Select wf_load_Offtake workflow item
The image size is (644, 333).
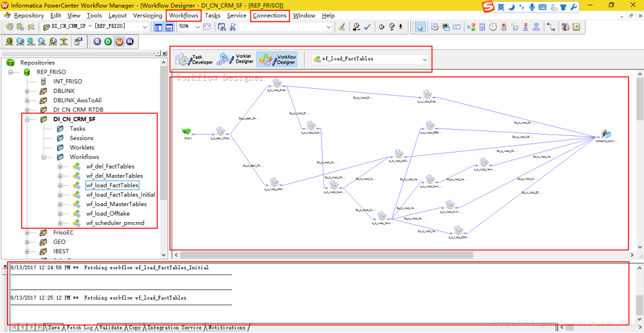(108, 214)
